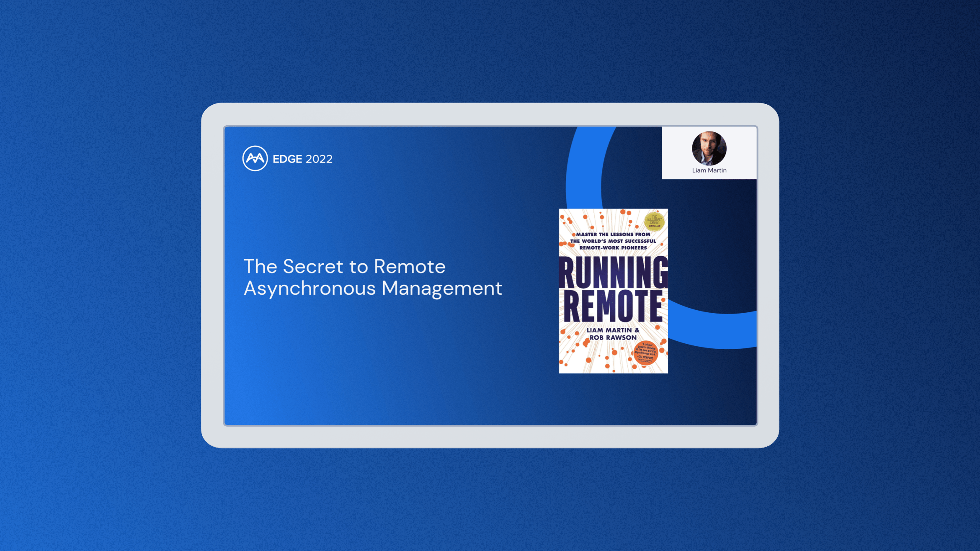This screenshot has height=551, width=980.
Task: Select the Running Remote book cover
Action: [613, 291]
